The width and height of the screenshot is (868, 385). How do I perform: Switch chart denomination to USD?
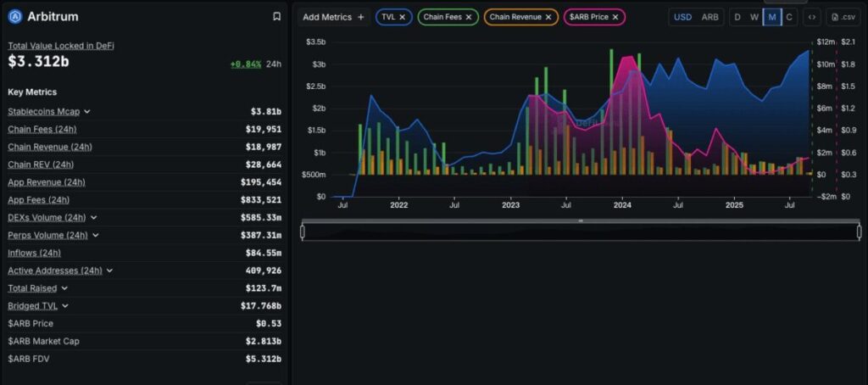click(x=682, y=17)
